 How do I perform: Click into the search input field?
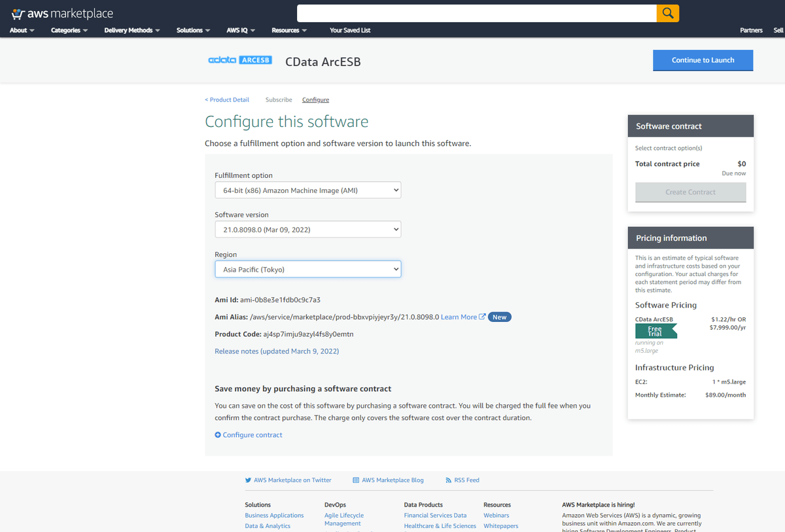point(477,13)
